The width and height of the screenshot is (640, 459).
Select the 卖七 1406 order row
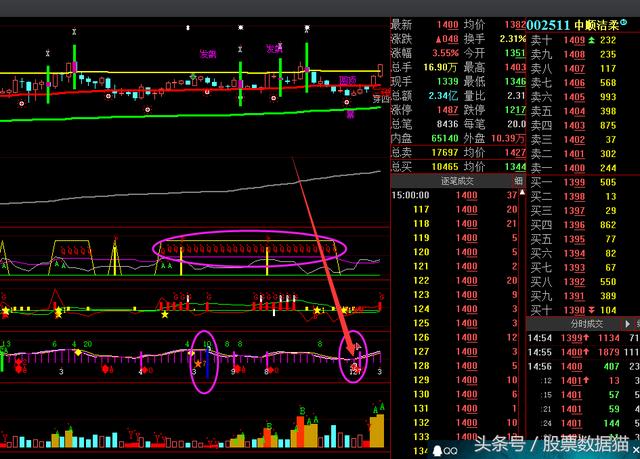point(573,83)
